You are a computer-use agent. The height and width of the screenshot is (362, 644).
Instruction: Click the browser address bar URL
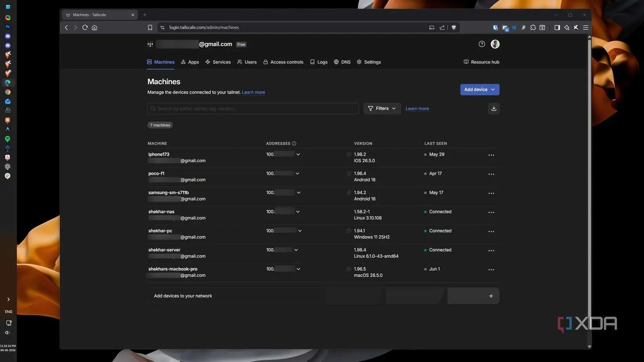204,27
